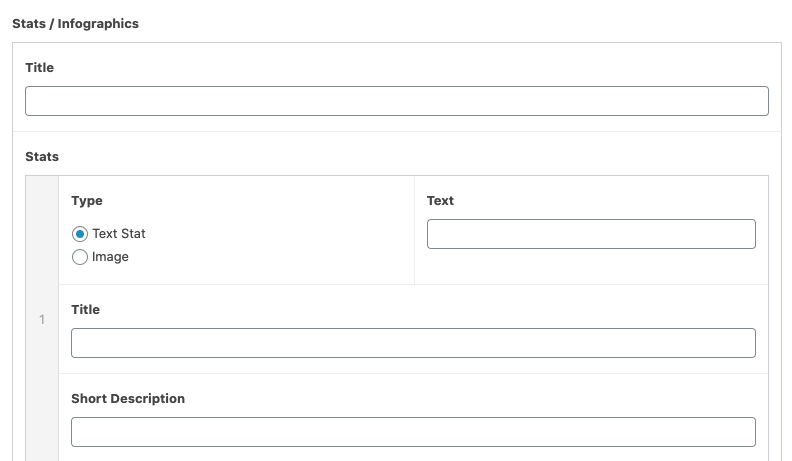792x461 pixels.
Task: Focus the topmost Title input field
Action: [x=396, y=101]
